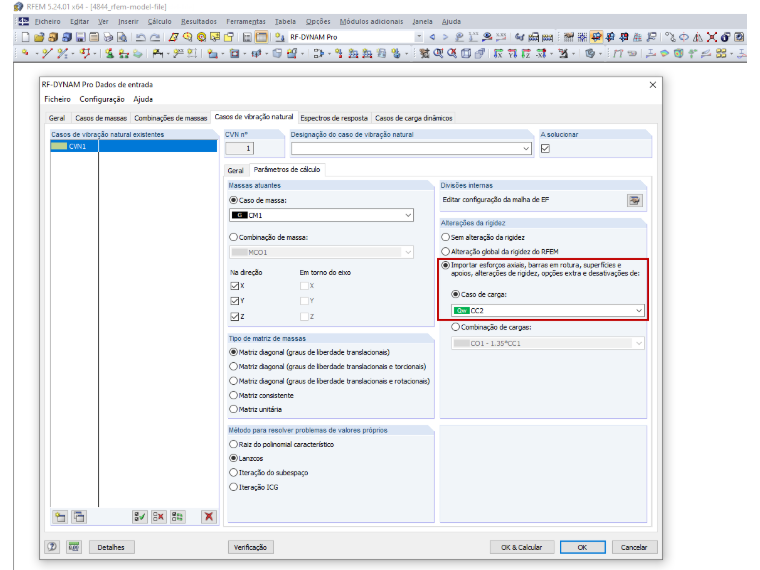Open the Módulos adicionais menu

click(371, 21)
